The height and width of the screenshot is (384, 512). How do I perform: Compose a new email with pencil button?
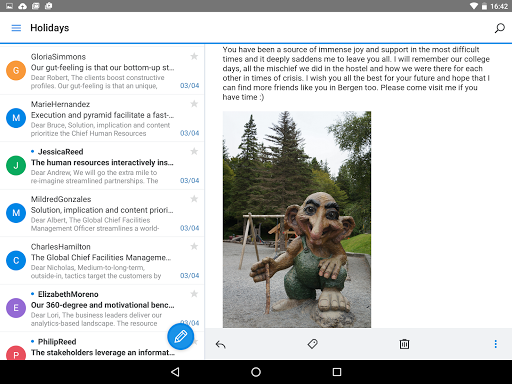181,336
